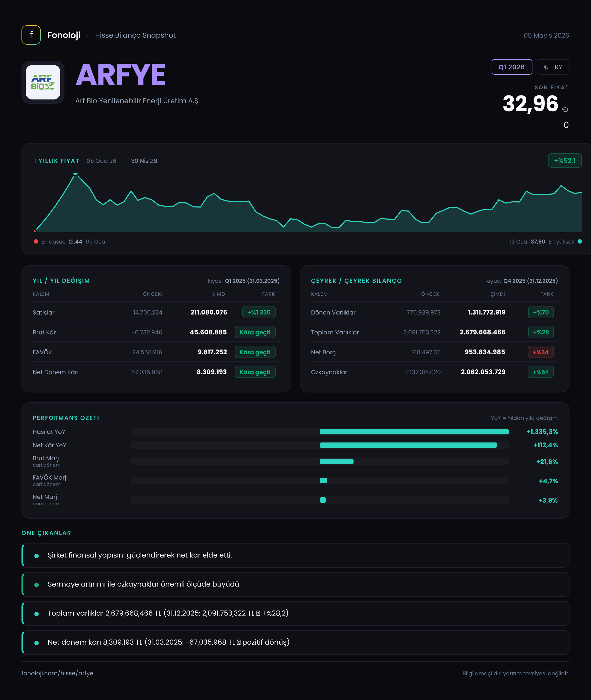Click the 'Q1 2025 (31.03.2025)' comparison label
The height and width of the screenshot is (700, 591).
[252, 281]
